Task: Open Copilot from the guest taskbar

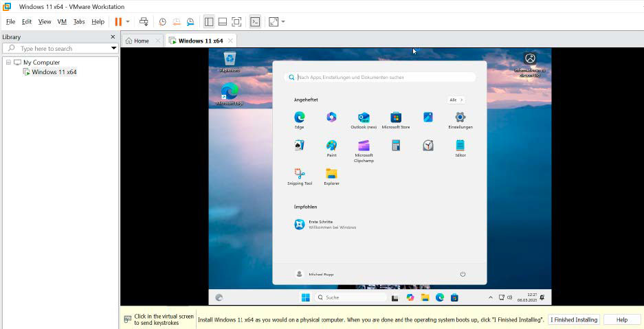Action: click(410, 297)
